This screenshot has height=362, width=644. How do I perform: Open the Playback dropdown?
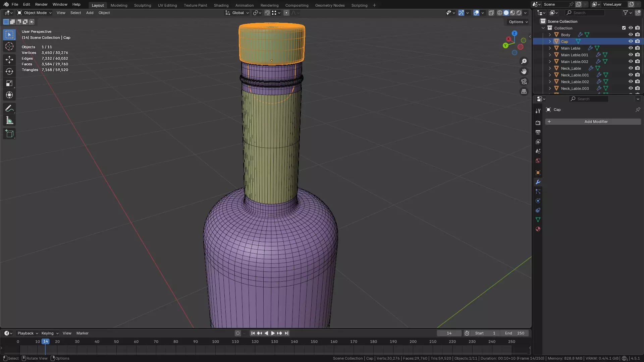pos(28,333)
